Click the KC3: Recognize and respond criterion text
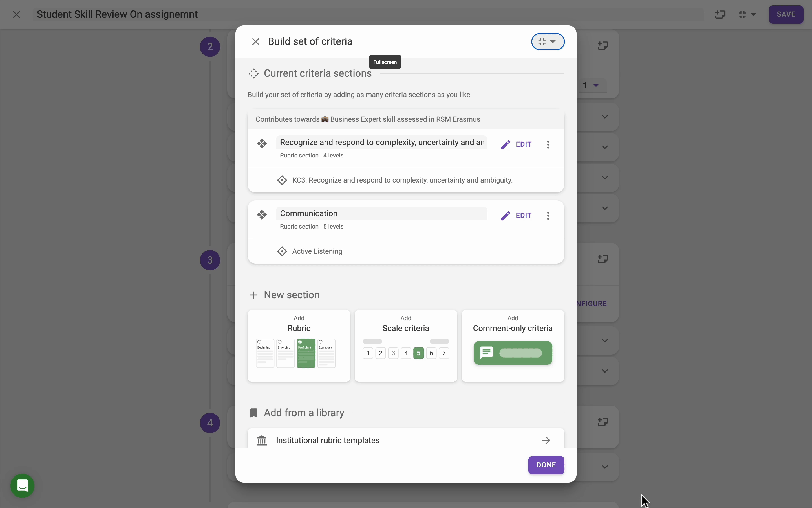The height and width of the screenshot is (508, 812). 402,180
